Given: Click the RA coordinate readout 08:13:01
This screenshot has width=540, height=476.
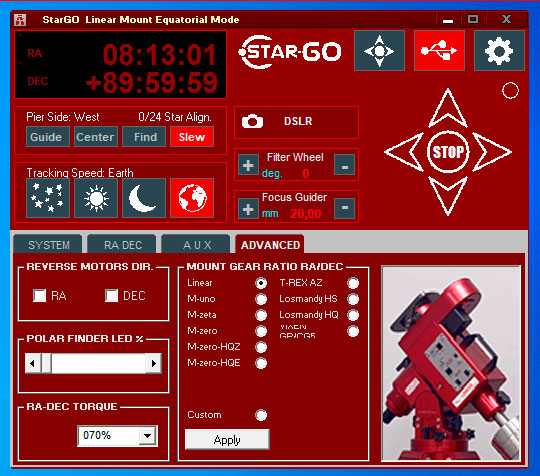Looking at the screenshot, I should 159,54.
